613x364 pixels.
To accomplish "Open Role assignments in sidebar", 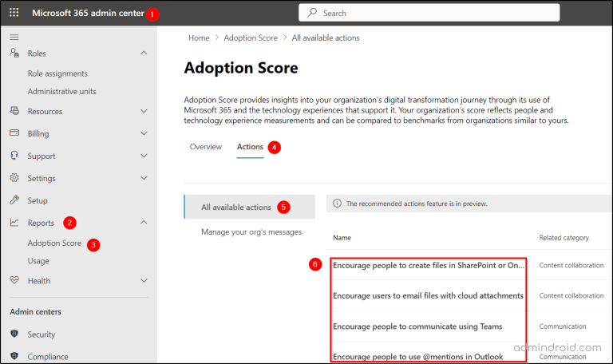I will [x=57, y=73].
